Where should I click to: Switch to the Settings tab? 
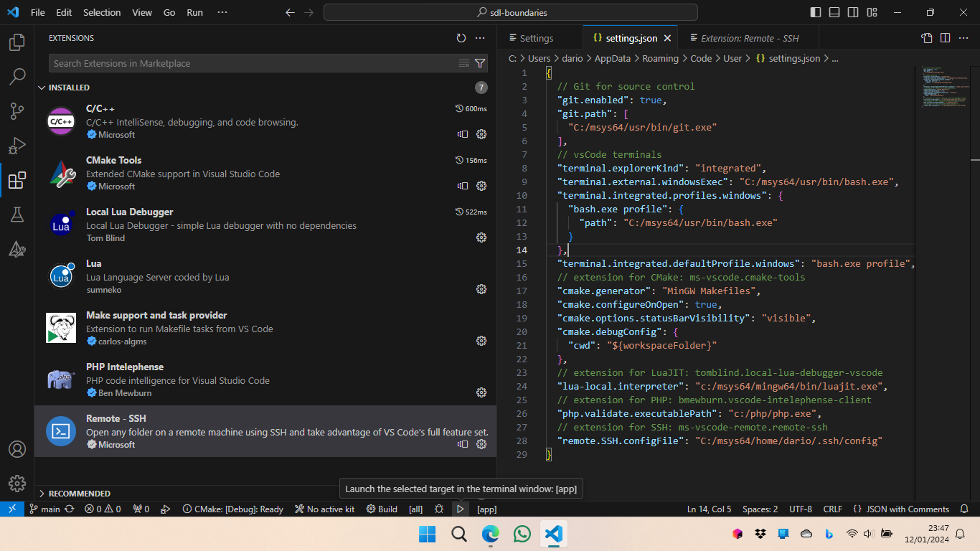click(536, 38)
